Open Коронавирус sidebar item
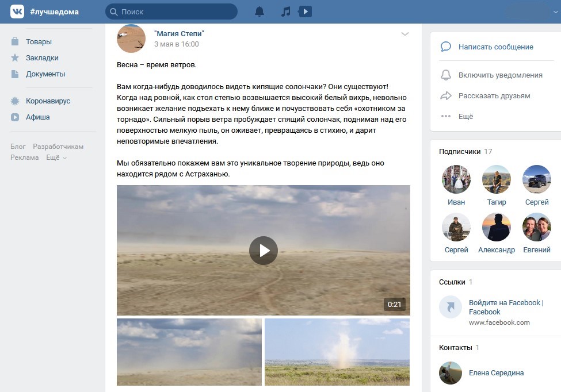This screenshot has width=561, height=392. (x=48, y=101)
